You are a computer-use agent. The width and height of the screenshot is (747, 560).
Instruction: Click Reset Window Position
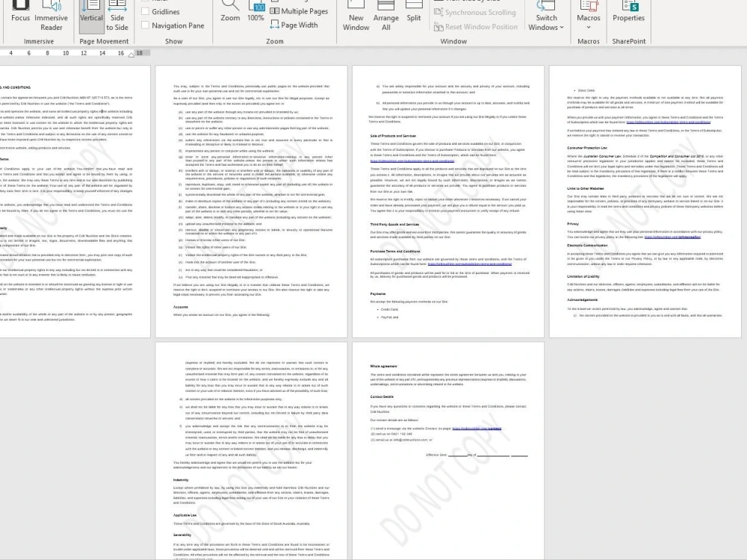pos(475,27)
